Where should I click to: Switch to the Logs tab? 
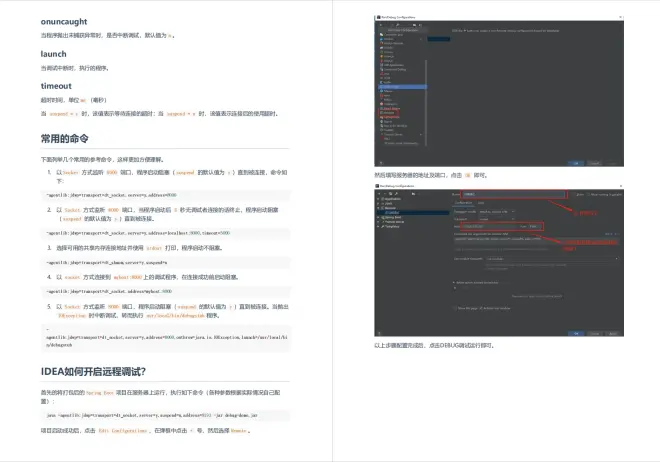(481, 203)
